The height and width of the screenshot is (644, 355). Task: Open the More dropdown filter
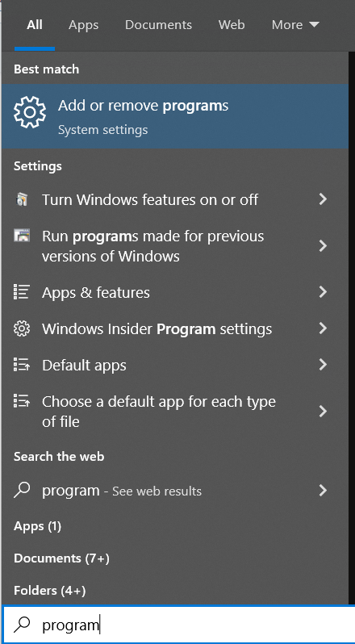coord(295,25)
